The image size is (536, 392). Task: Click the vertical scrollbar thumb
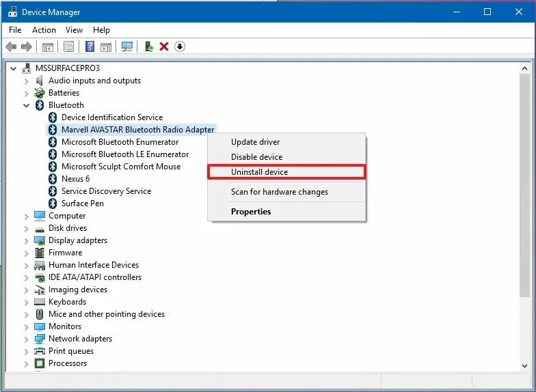(x=524, y=186)
